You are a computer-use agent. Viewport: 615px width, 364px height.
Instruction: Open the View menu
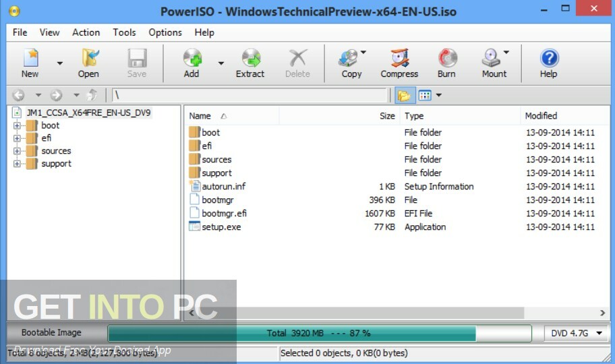(x=49, y=32)
